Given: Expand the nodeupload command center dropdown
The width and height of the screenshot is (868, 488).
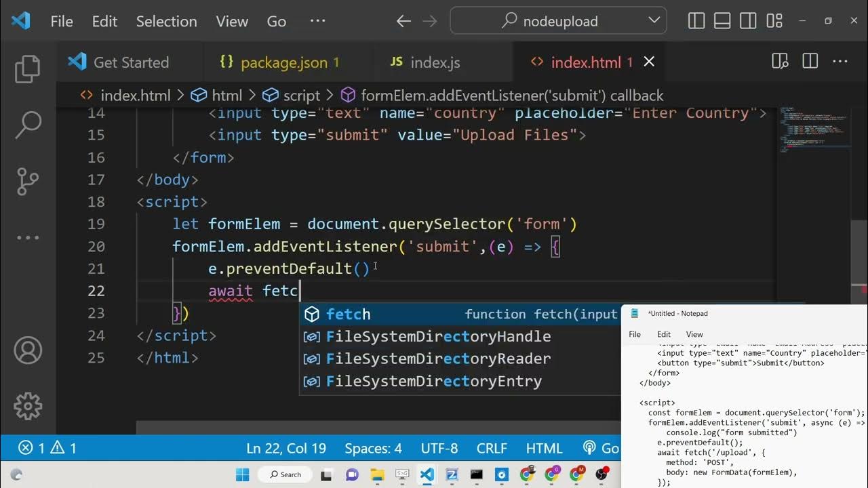Looking at the screenshot, I should coord(654,21).
